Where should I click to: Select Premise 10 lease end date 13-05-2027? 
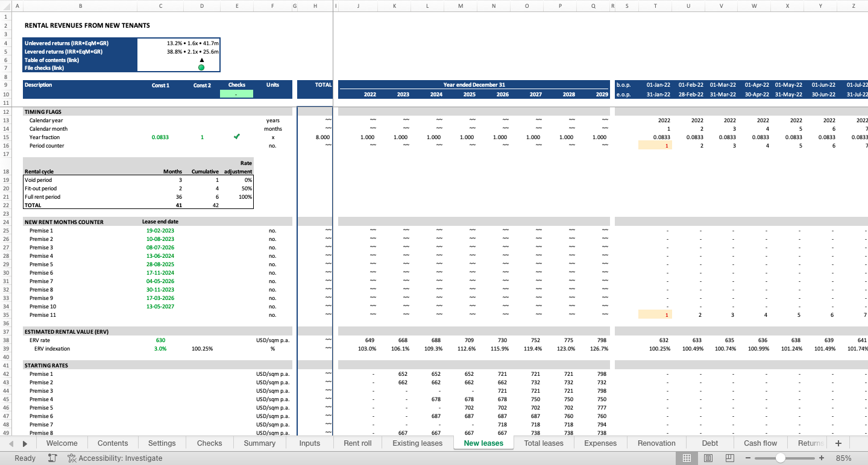click(160, 307)
